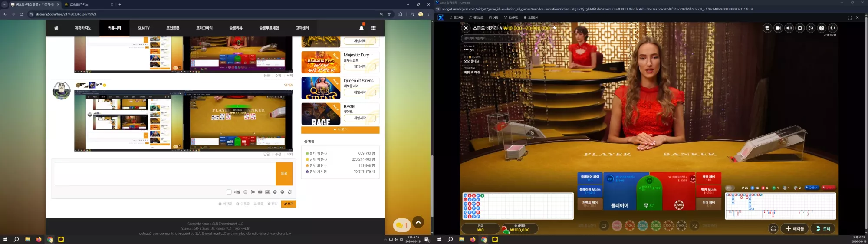Image resolution: width=868 pixels, height=244 pixels.
Task: Click the undo bet arrow button
Action: click(x=604, y=225)
